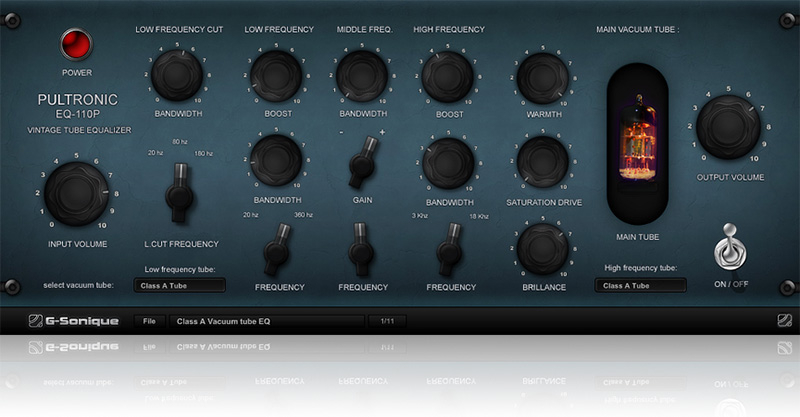The width and height of the screenshot is (800, 417).
Task: Click the High Frequency Boost knob
Action: click(x=448, y=77)
